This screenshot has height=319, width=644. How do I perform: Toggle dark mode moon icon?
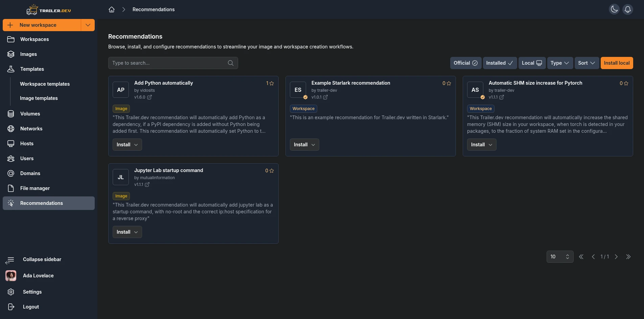(614, 9)
